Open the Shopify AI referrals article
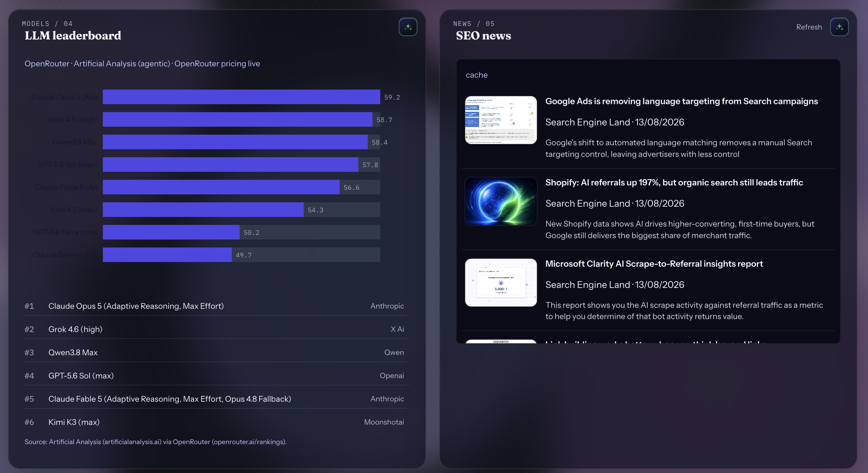The width and height of the screenshot is (868, 473). [674, 182]
